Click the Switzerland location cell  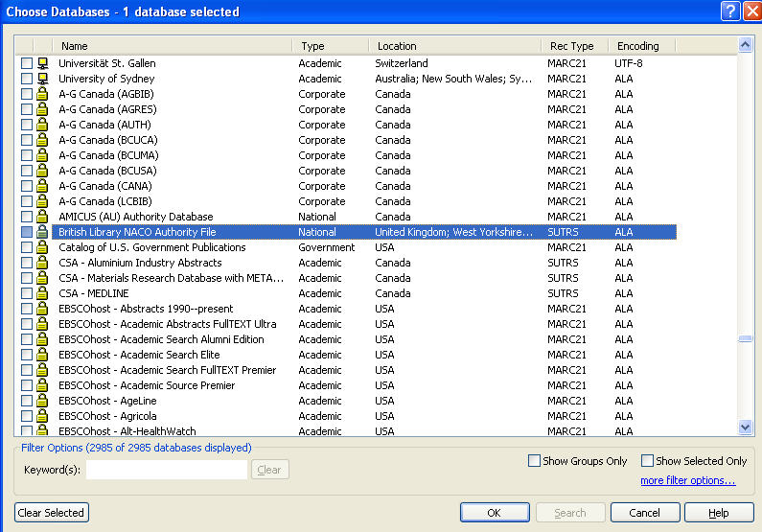402,63
